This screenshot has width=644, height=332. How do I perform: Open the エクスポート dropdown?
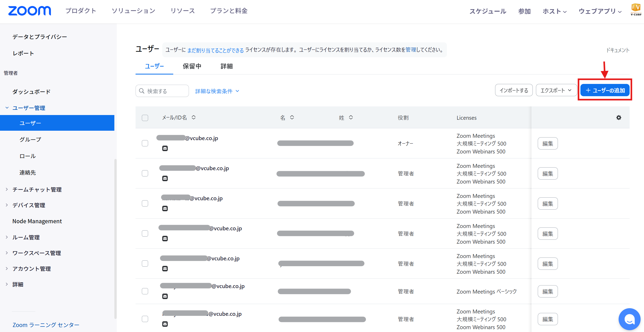(556, 90)
